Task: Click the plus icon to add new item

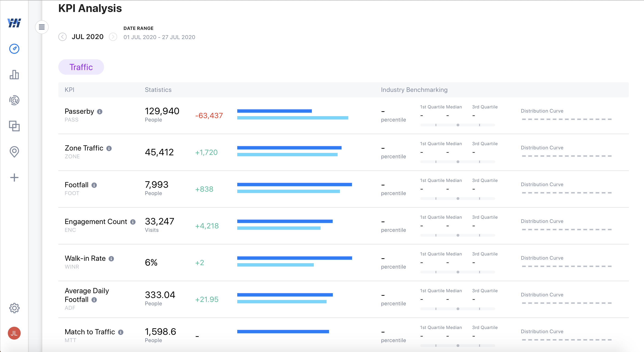Action: [14, 178]
